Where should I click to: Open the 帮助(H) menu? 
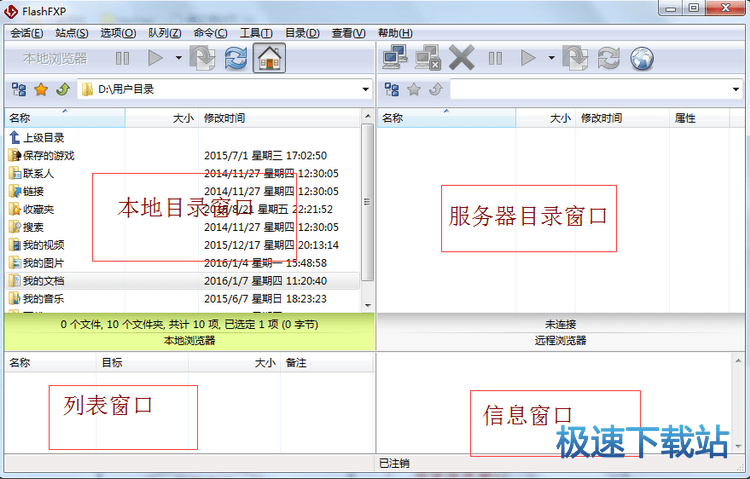[x=395, y=33]
